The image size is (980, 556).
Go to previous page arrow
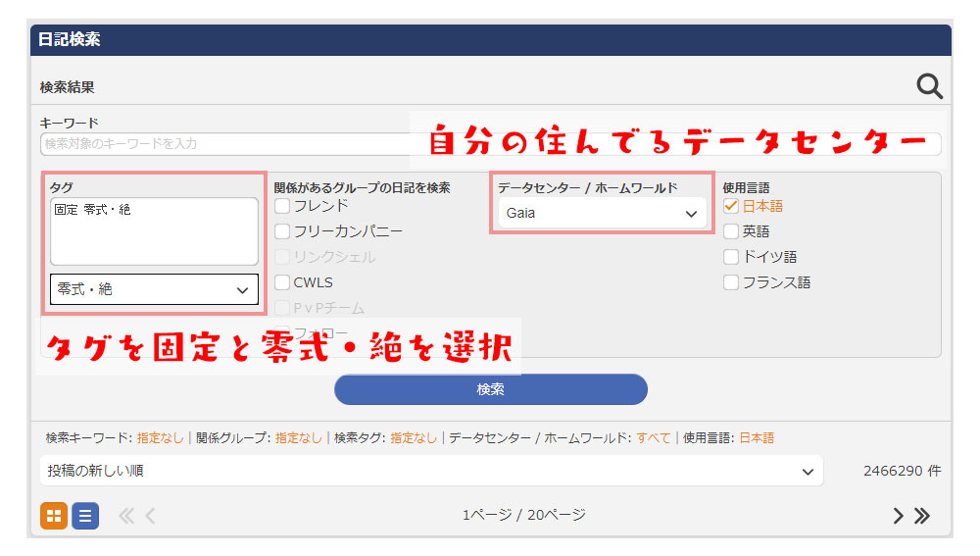point(150,516)
